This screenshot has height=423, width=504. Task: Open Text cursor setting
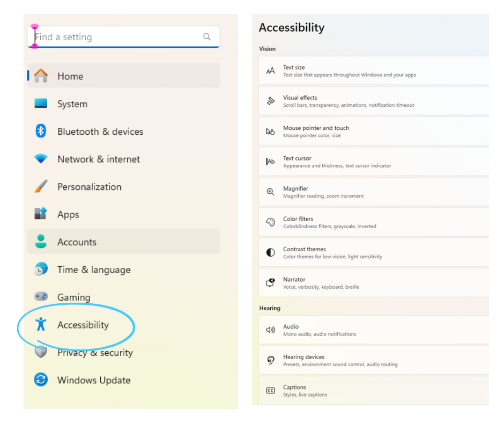click(374, 162)
